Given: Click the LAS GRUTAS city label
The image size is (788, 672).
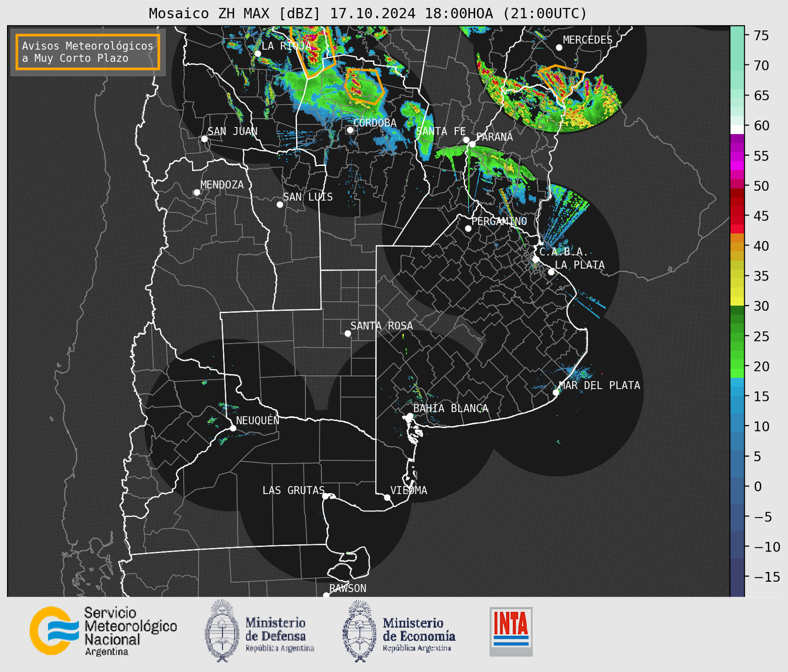Looking at the screenshot, I should tap(293, 490).
